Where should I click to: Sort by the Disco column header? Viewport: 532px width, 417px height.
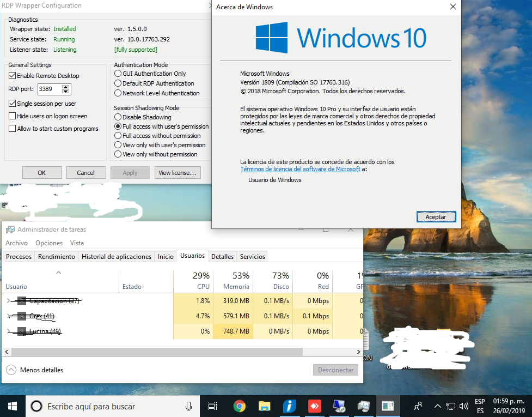click(273, 281)
